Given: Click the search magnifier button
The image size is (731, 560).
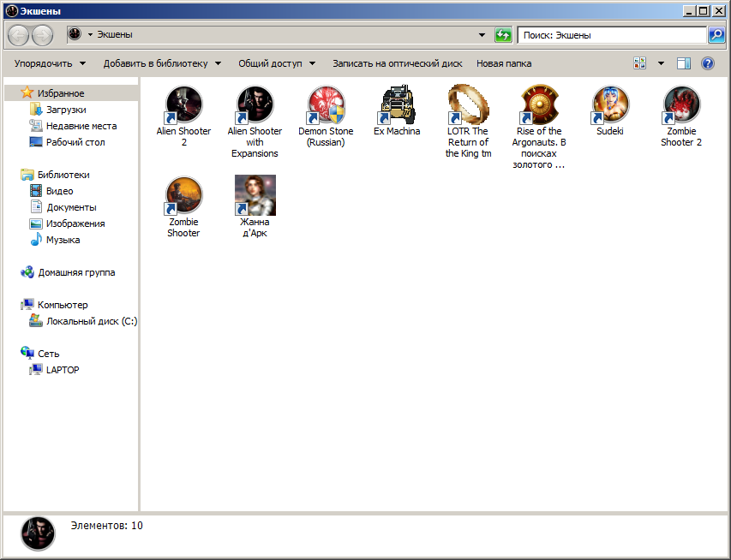Looking at the screenshot, I should (716, 35).
